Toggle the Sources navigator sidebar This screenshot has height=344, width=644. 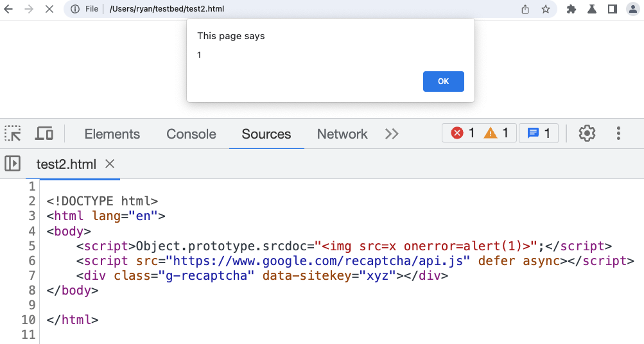(12, 164)
